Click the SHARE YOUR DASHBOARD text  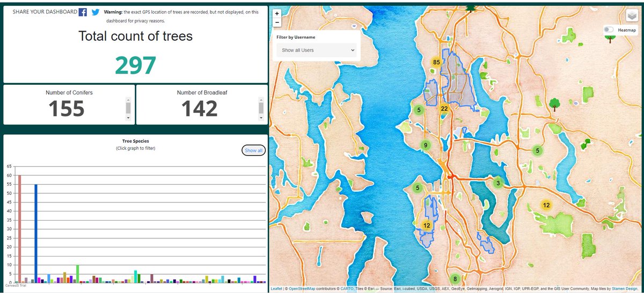click(x=45, y=12)
